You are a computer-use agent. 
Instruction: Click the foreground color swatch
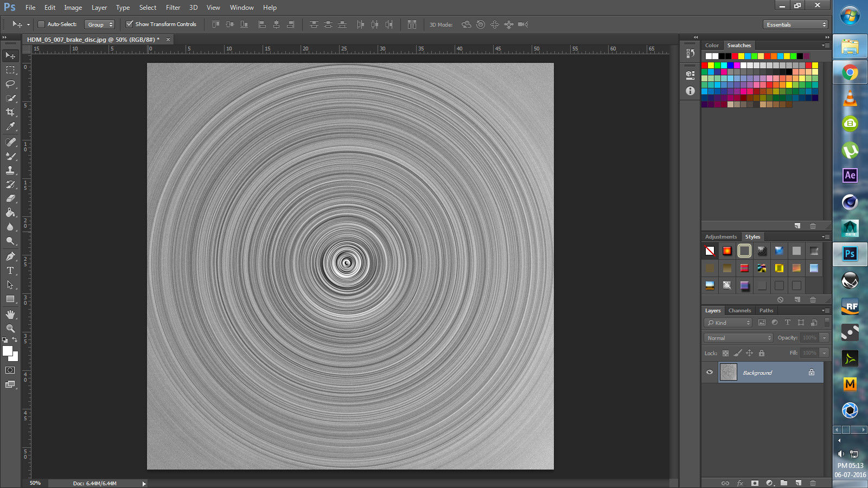(x=8, y=351)
